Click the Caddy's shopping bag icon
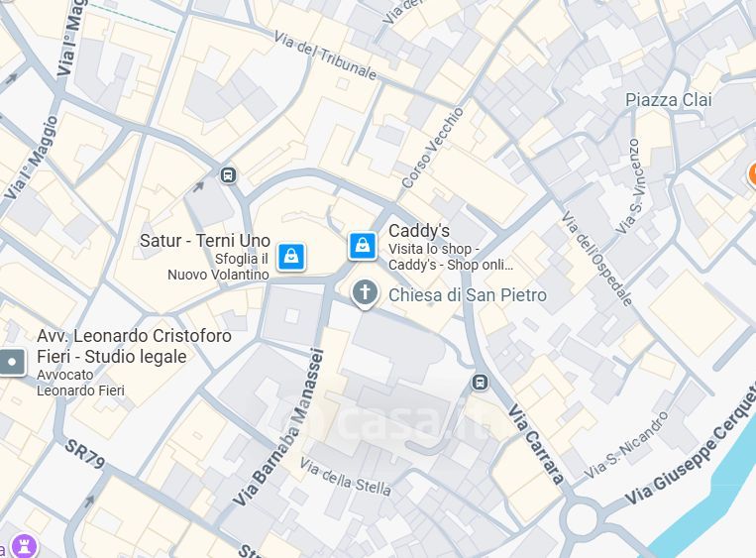Image resolution: width=756 pixels, height=558 pixels. click(x=363, y=246)
